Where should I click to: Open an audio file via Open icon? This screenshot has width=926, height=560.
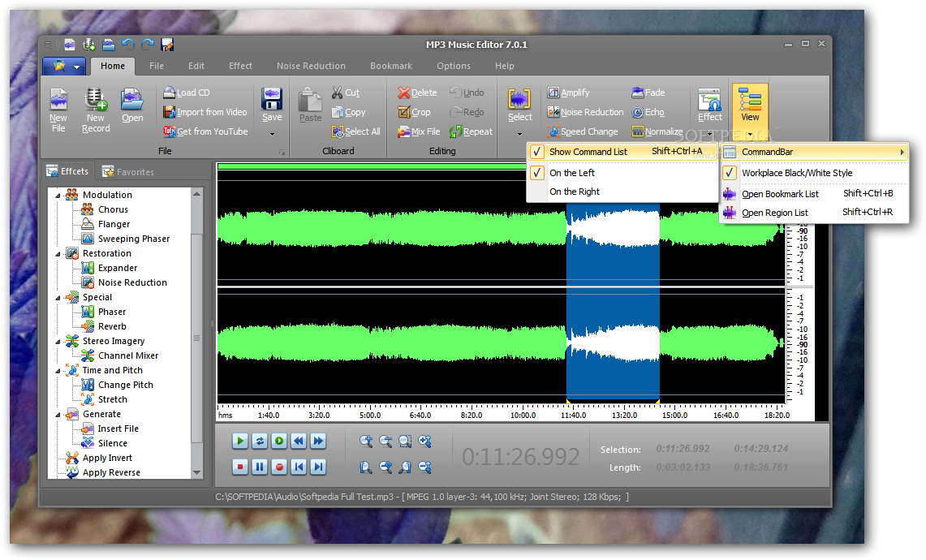click(132, 106)
